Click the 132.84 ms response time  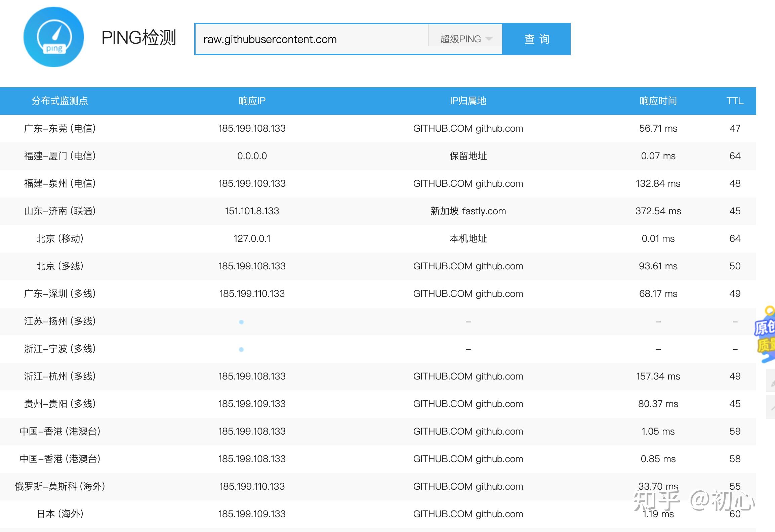click(658, 183)
